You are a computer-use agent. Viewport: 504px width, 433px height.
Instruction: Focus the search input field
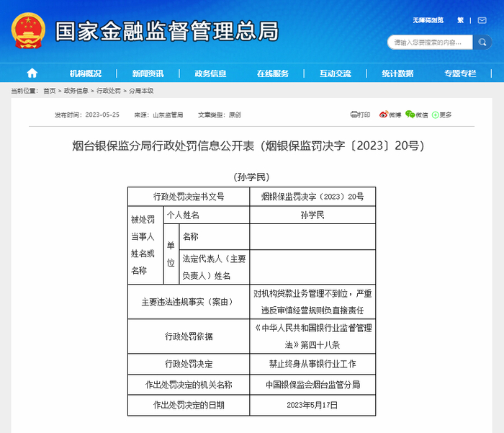coord(430,42)
